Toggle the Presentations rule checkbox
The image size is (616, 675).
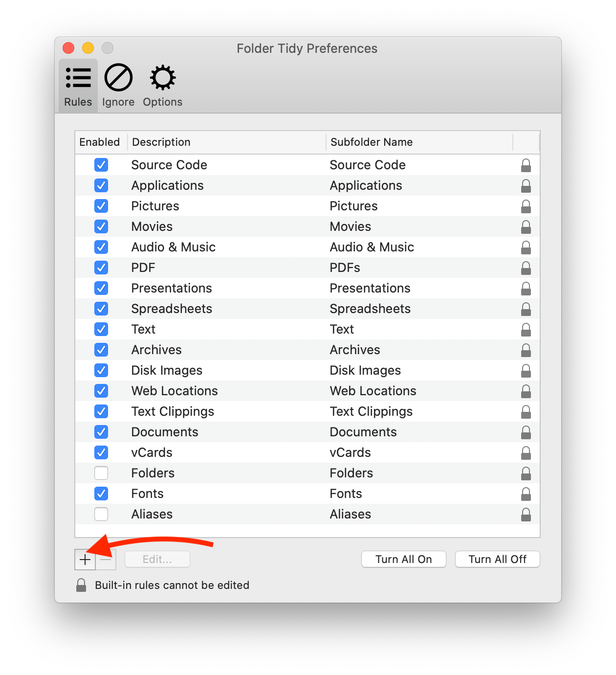(x=101, y=288)
